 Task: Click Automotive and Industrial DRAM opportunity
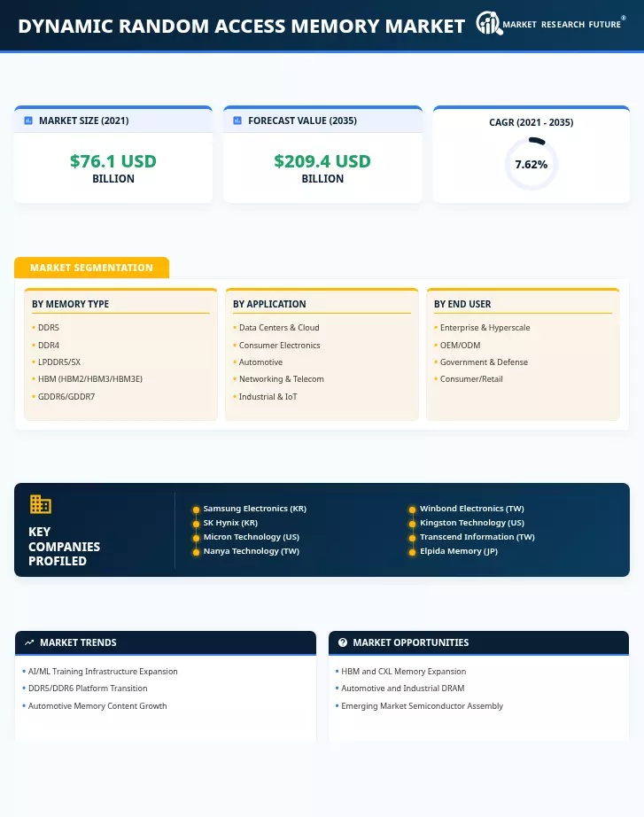point(403,688)
